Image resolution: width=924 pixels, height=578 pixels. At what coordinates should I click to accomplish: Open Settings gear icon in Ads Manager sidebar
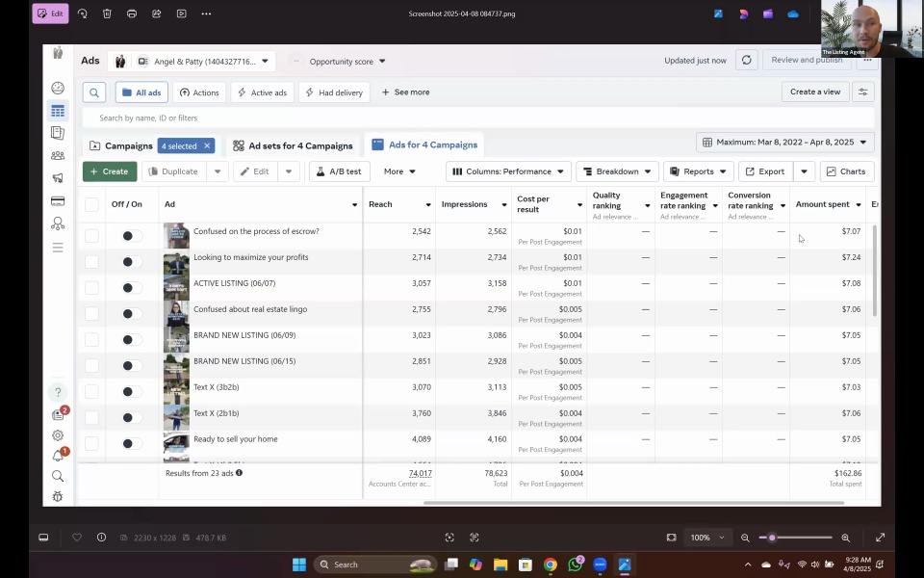58,435
